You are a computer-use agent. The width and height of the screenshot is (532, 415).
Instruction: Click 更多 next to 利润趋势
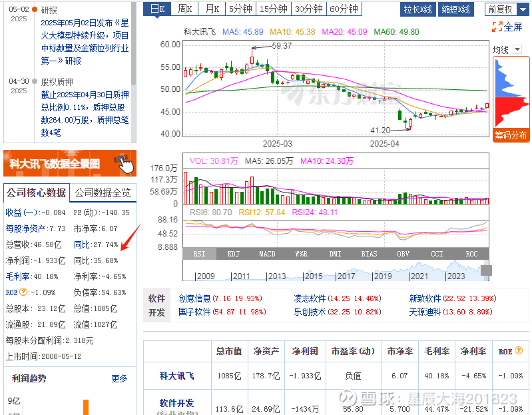[119, 378]
